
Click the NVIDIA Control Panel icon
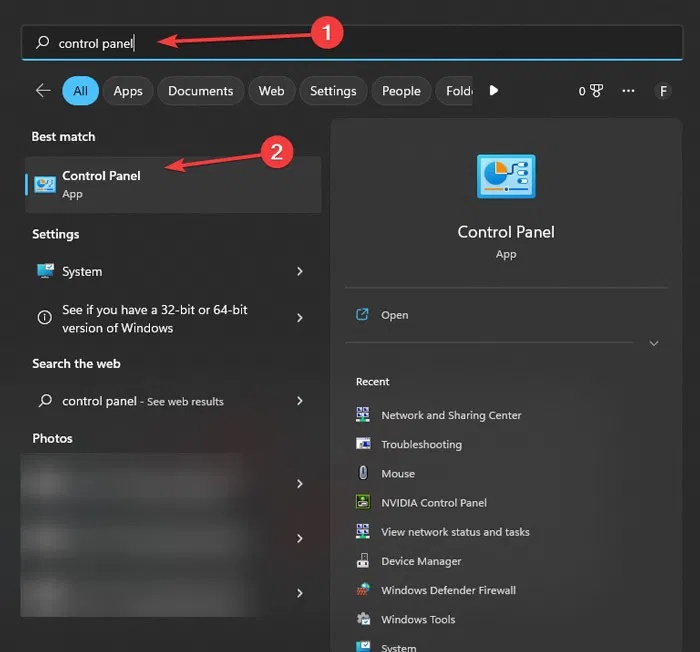point(363,502)
